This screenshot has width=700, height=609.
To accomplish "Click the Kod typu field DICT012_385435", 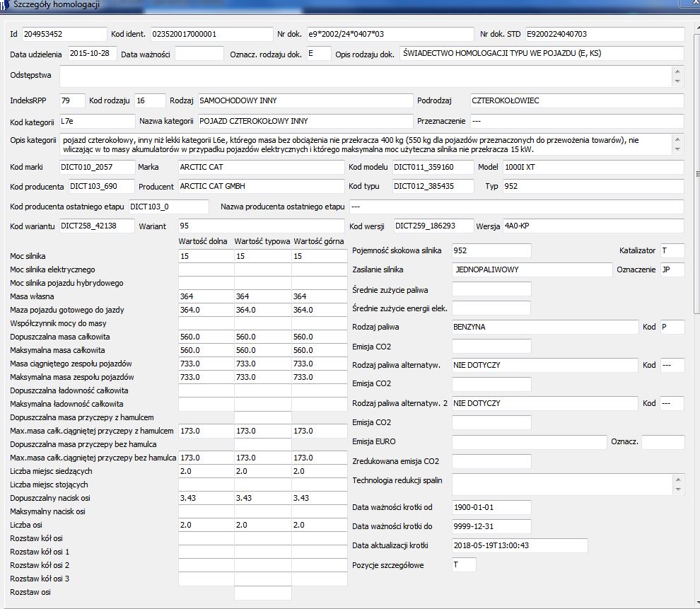I will [x=433, y=186].
